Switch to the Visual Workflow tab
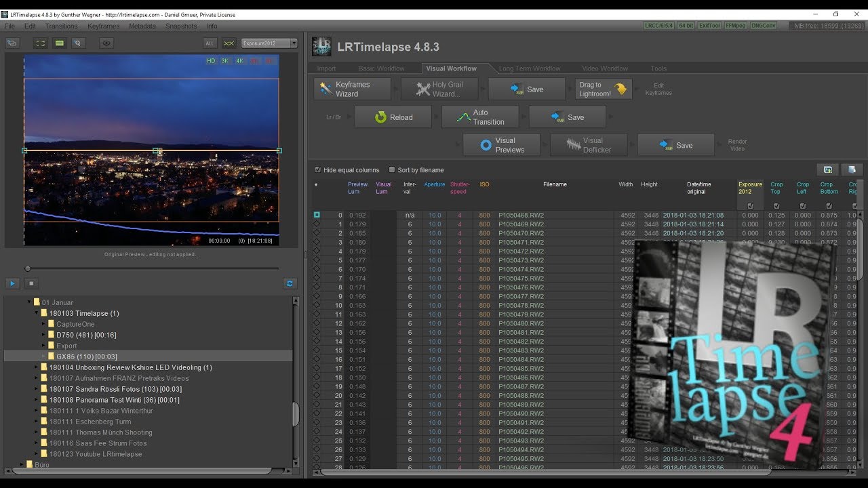 (451, 68)
